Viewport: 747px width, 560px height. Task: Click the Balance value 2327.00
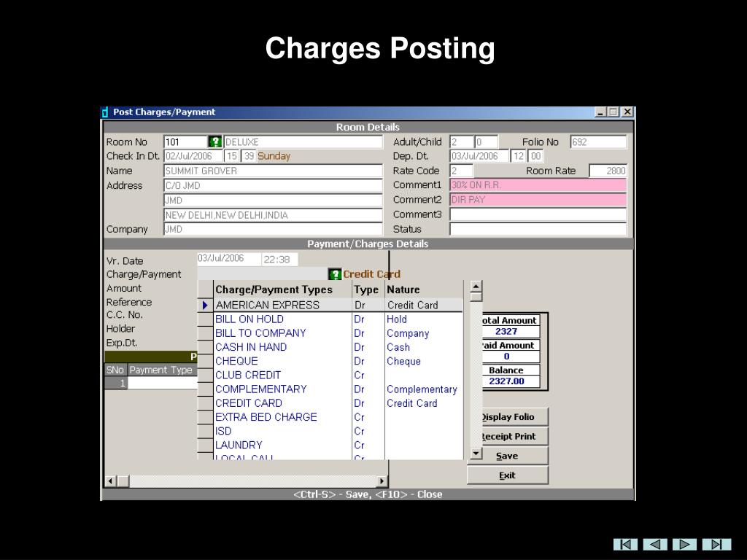click(x=506, y=381)
